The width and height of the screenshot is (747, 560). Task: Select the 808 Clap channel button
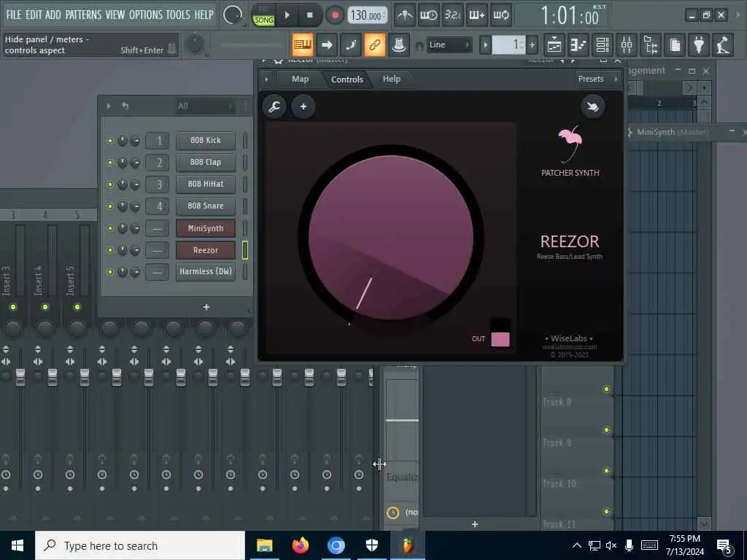[x=206, y=163]
